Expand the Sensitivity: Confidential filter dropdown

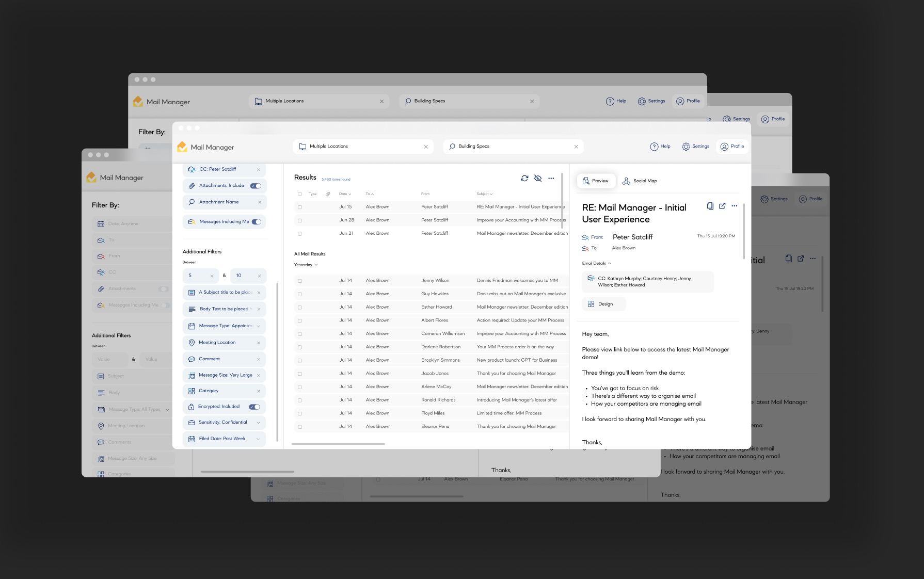coord(259,422)
